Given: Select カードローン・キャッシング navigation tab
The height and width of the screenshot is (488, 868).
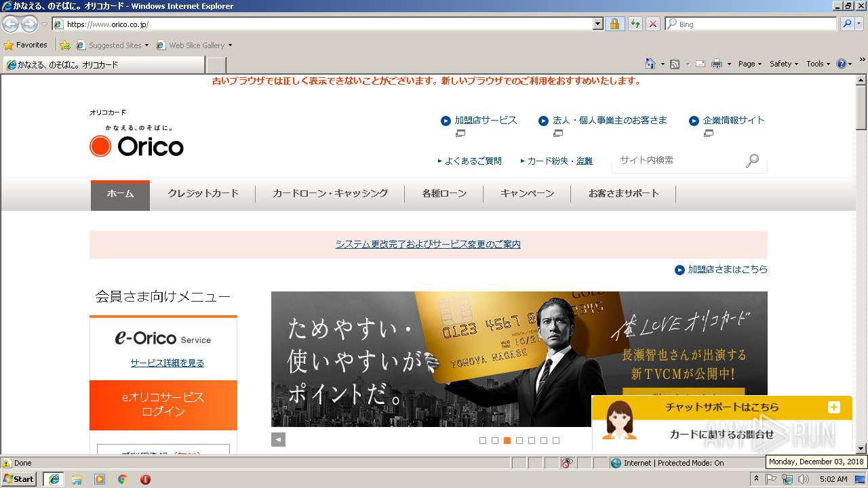Looking at the screenshot, I should (330, 194).
